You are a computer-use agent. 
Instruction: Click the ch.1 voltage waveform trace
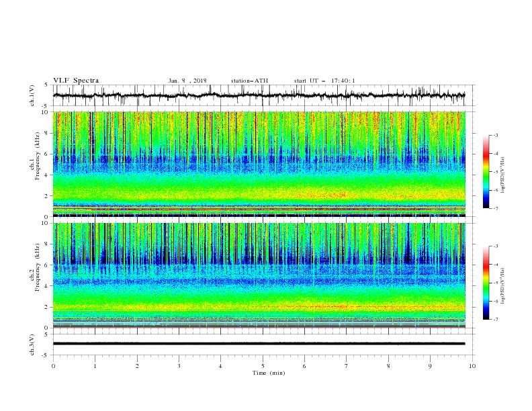click(x=259, y=95)
